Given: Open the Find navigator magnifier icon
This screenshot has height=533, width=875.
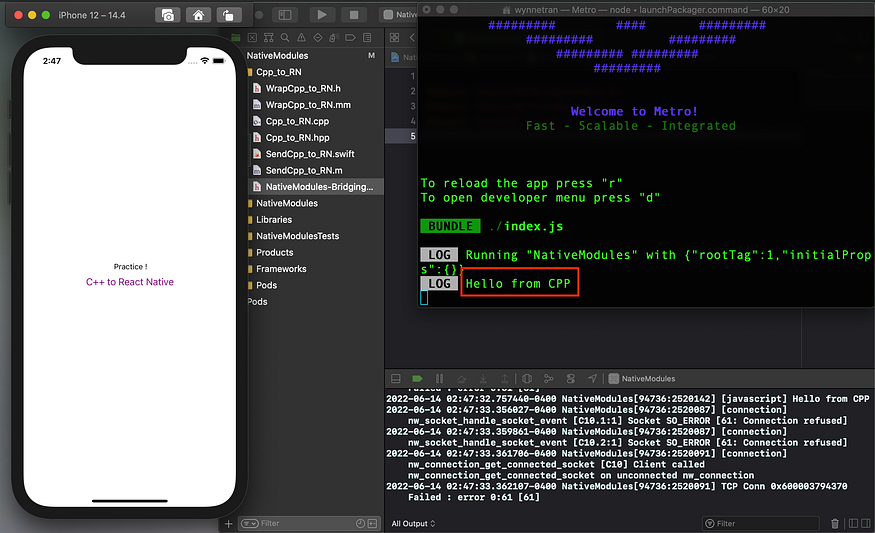Looking at the screenshot, I should tap(285, 37).
